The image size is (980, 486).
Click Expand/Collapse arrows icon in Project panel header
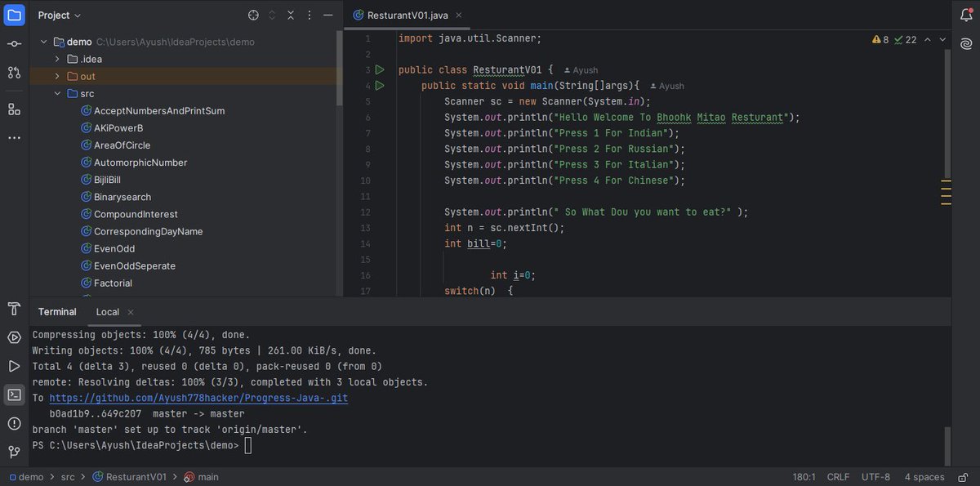[x=273, y=15]
